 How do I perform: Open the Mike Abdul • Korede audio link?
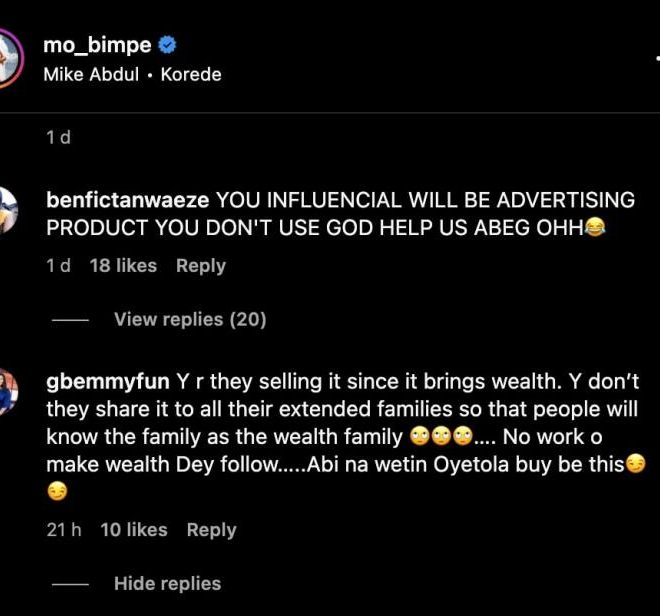[x=133, y=75]
